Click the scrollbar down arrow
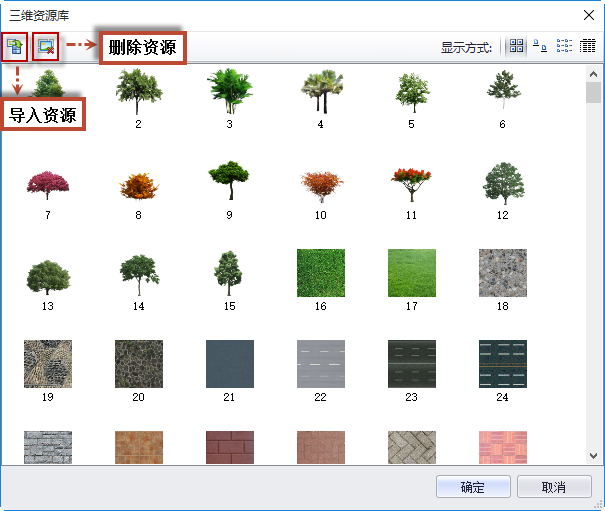This screenshot has height=511, width=605. click(x=593, y=455)
